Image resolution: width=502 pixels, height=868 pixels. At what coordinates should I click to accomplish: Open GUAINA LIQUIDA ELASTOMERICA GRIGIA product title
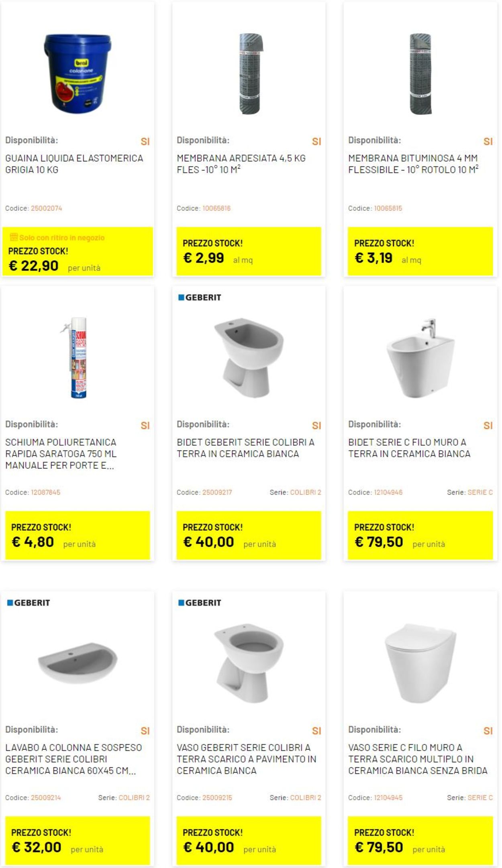74,164
